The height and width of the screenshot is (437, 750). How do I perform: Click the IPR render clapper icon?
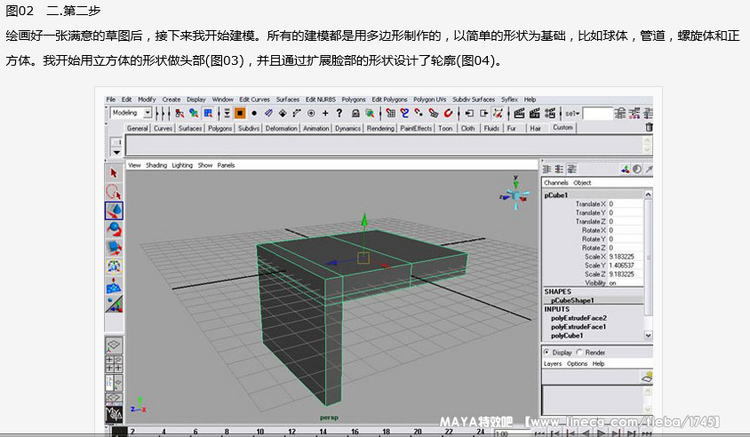click(x=535, y=113)
